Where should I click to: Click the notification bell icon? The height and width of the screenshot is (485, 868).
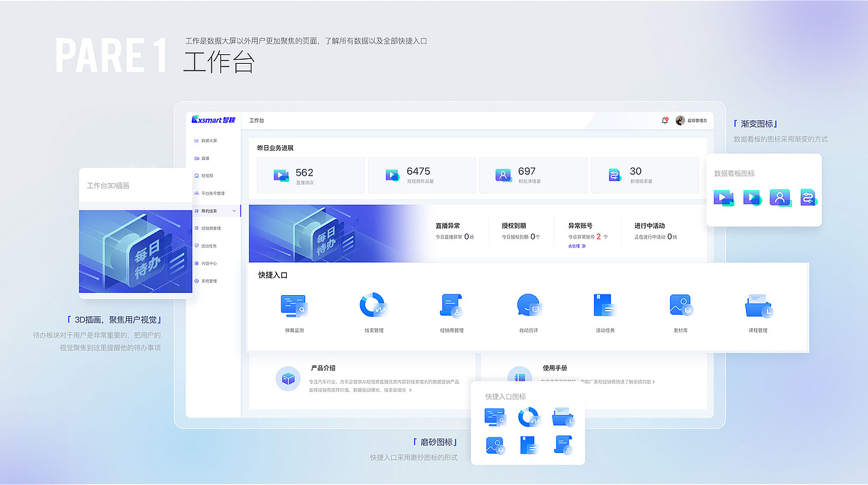tap(665, 120)
